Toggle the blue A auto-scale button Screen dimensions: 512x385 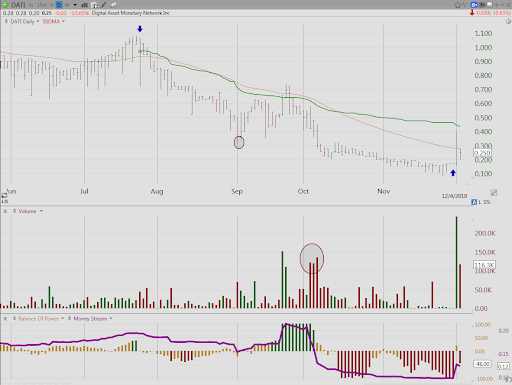coord(474,202)
